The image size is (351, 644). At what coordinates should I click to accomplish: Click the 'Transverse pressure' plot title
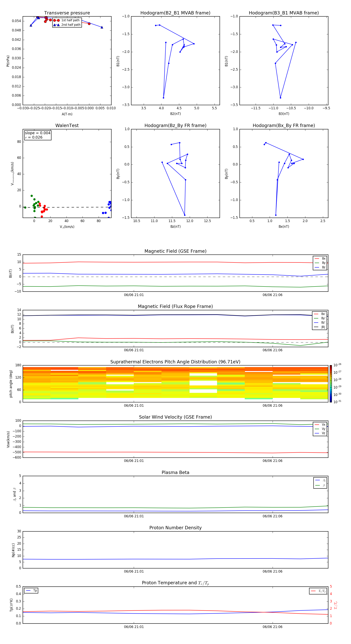(x=67, y=13)
